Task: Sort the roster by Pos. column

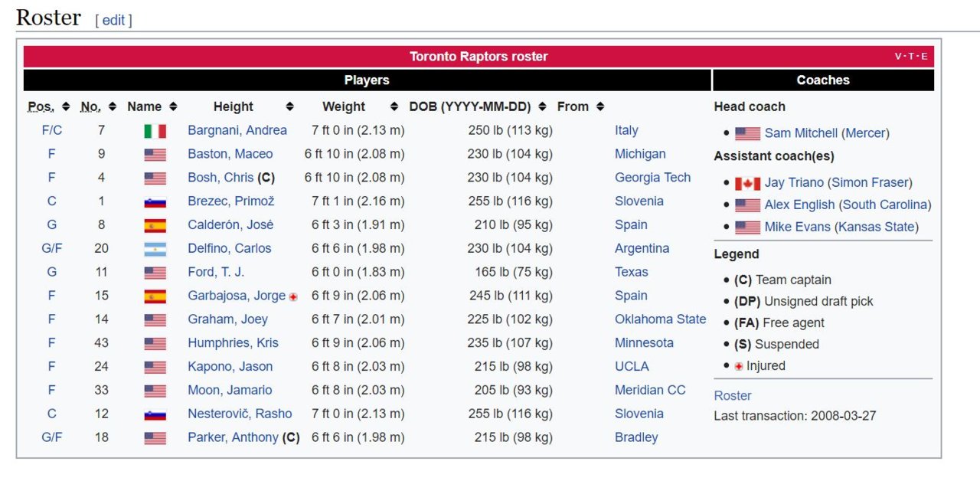Action: (66, 106)
